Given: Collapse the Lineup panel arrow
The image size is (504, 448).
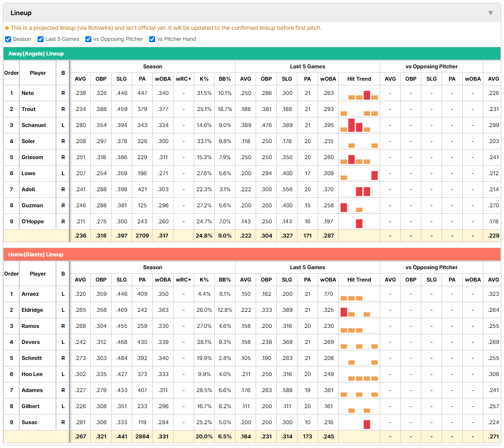Looking at the screenshot, I should [491, 13].
